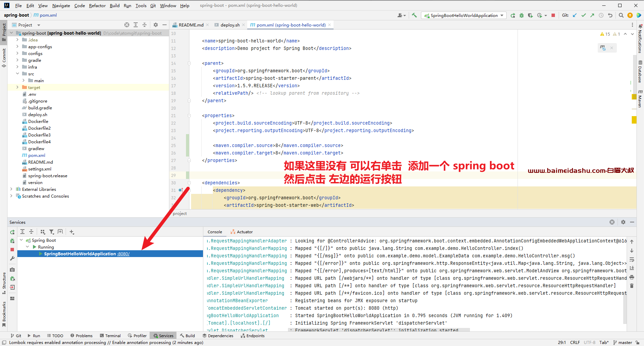Toggle the Bookmarks tool window
The width and height of the screenshot is (644, 346).
(x=4, y=314)
